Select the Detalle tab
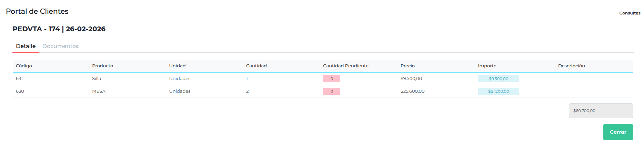 coord(26,46)
